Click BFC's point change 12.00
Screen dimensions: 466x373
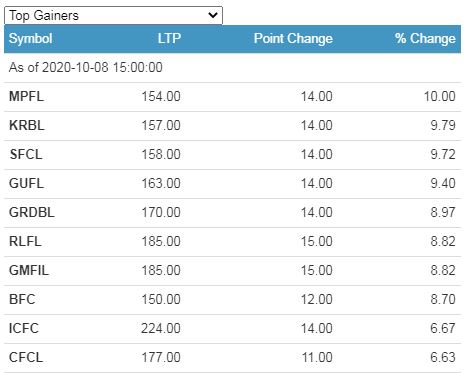317,299
